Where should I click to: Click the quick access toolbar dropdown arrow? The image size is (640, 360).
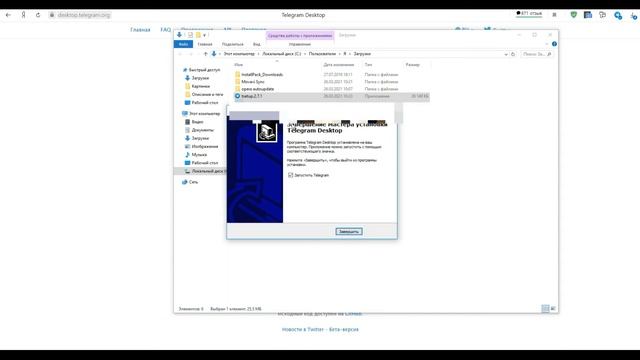tap(204, 35)
